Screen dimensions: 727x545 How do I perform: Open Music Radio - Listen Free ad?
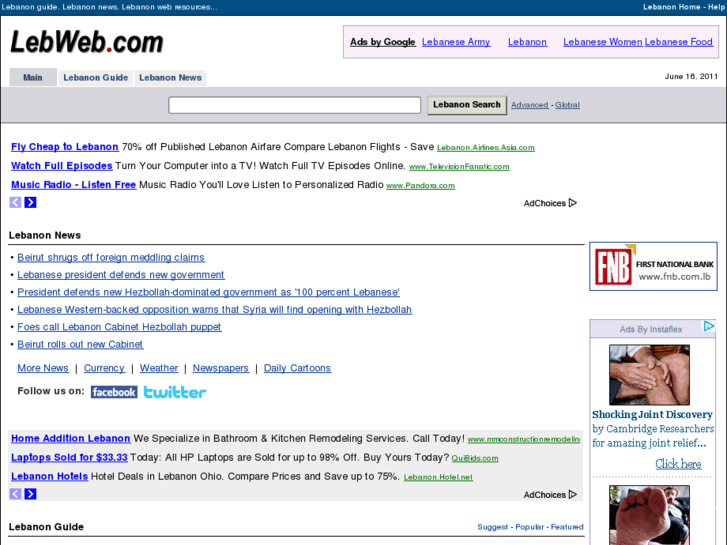click(73, 185)
